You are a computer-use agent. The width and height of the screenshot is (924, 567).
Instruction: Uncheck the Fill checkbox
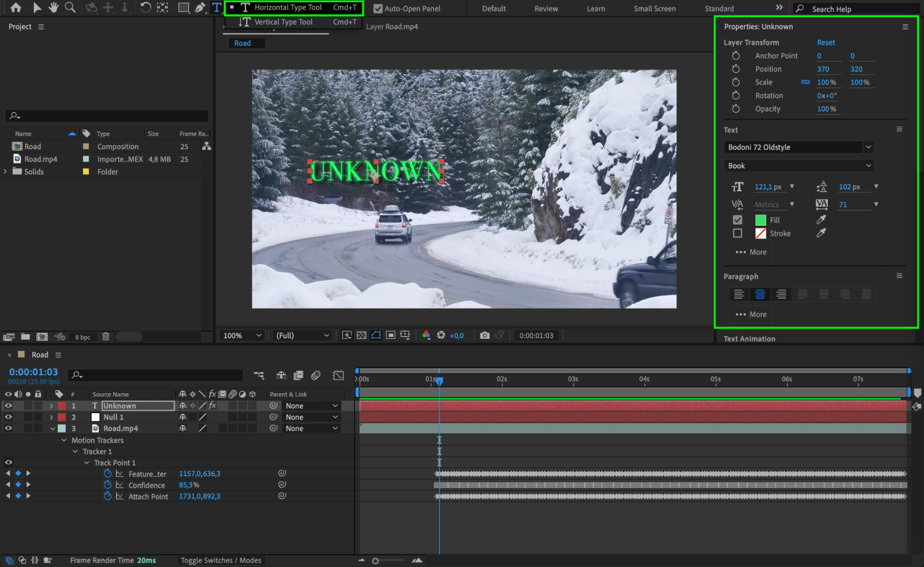[738, 220]
